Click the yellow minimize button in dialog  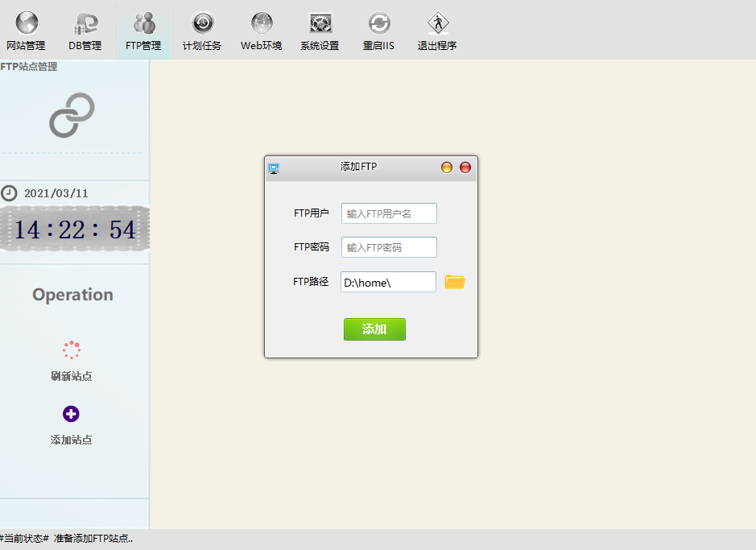[x=447, y=167]
